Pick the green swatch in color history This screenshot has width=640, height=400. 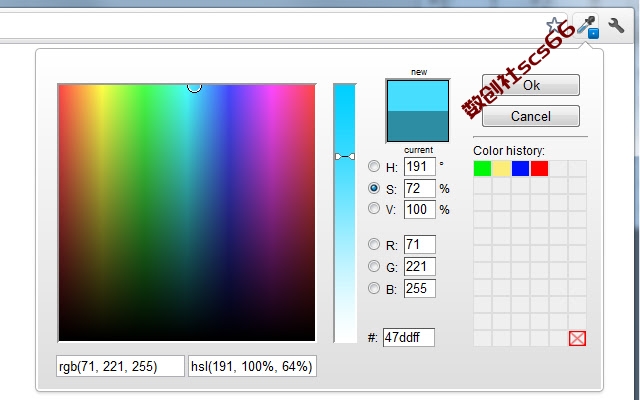pyautogui.click(x=482, y=168)
